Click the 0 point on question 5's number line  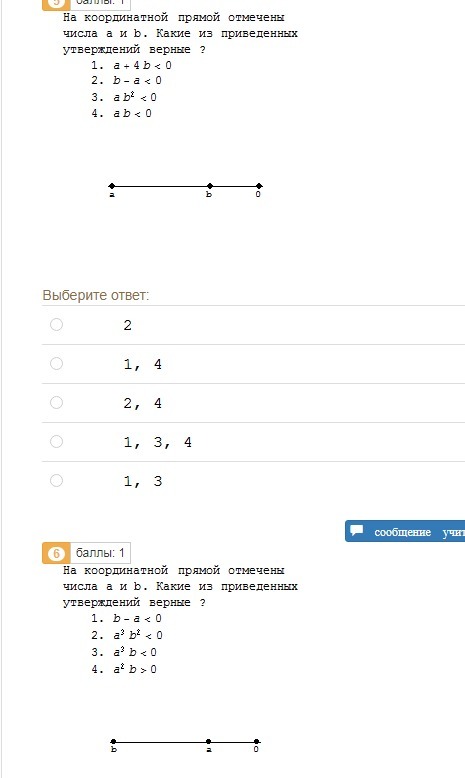[x=259, y=186]
